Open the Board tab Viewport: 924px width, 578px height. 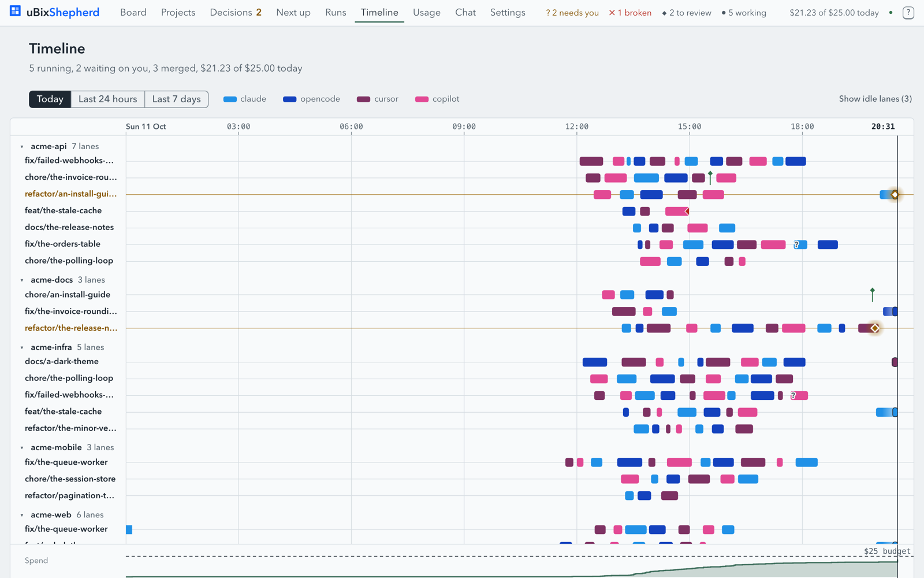133,12
